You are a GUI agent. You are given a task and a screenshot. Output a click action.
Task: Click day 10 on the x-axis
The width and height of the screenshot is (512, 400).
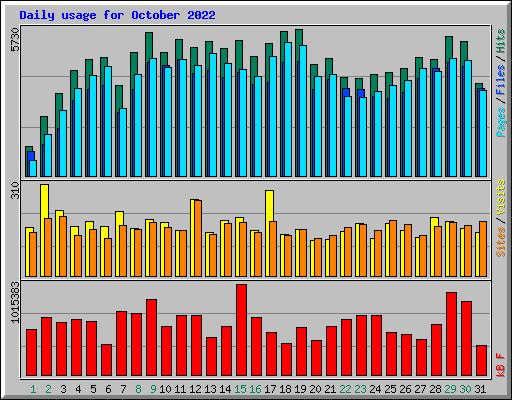click(165, 389)
